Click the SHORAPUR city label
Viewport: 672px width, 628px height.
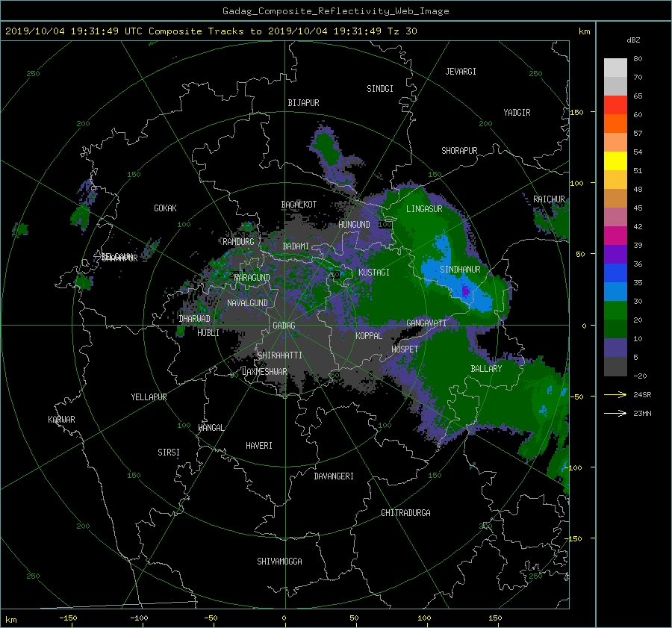click(x=459, y=150)
